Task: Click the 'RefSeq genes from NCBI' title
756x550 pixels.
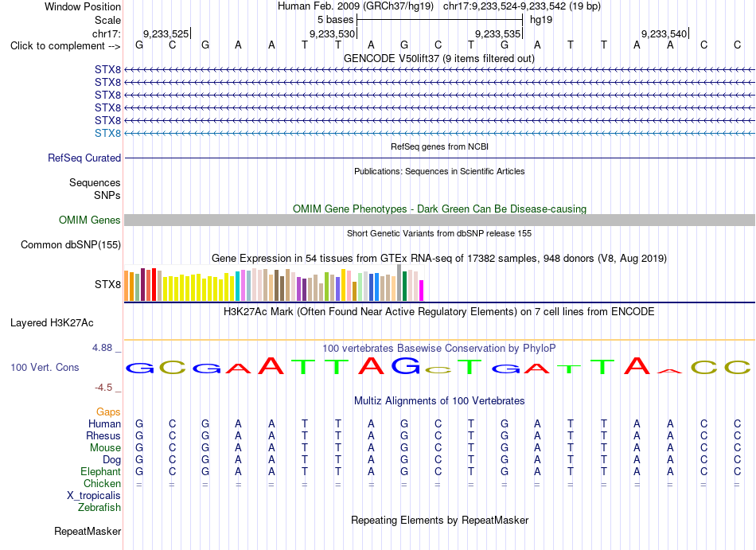Action: point(439,146)
